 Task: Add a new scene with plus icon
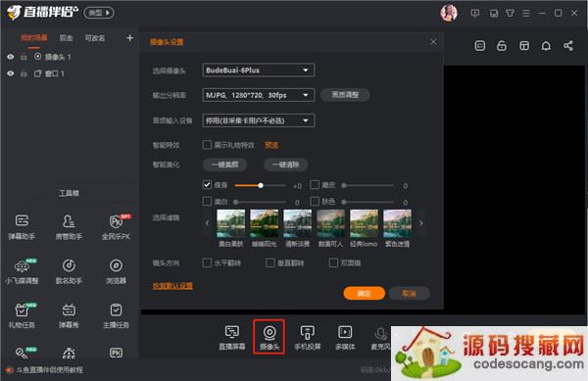pyautogui.click(x=129, y=38)
